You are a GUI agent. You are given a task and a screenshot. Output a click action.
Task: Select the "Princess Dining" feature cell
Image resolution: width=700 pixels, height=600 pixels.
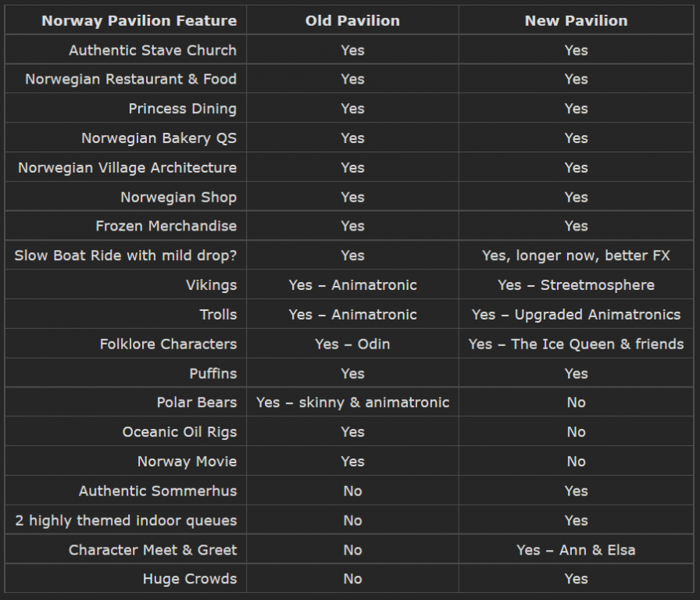click(x=182, y=109)
